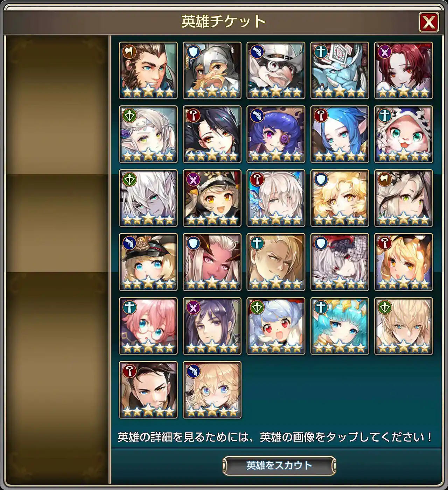Click the crossed-swords icon on red-haired hero

pos(384,52)
